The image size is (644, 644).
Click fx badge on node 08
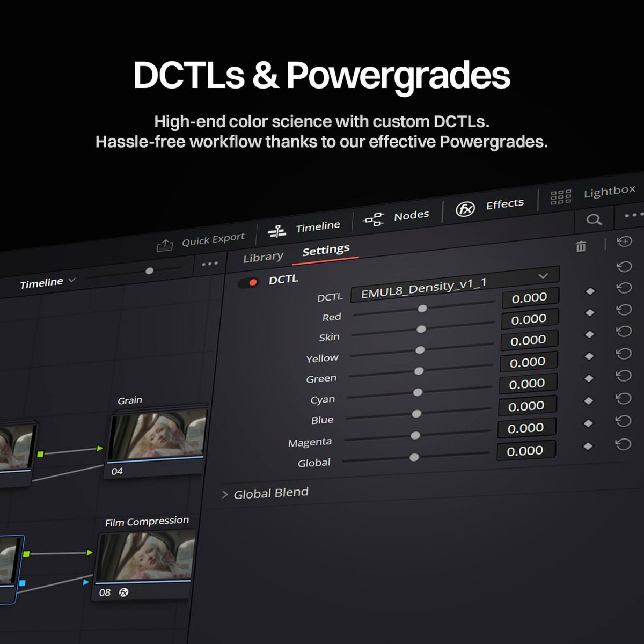124,592
